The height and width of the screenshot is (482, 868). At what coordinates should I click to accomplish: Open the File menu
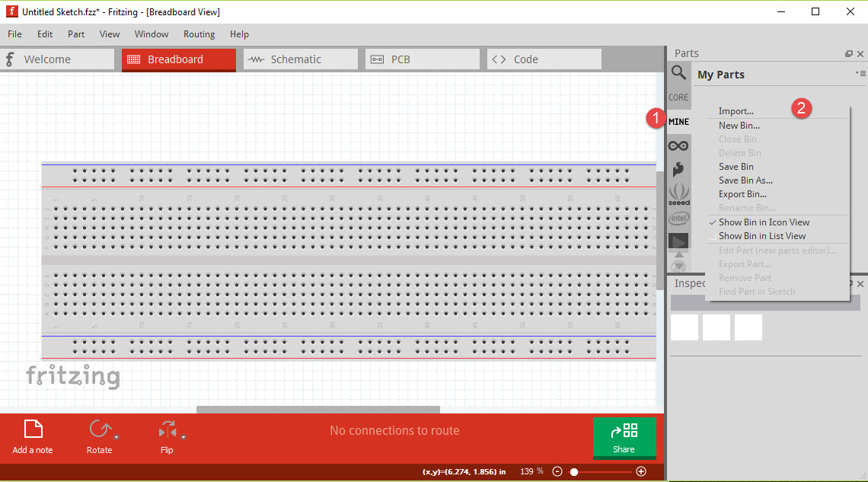pos(15,34)
